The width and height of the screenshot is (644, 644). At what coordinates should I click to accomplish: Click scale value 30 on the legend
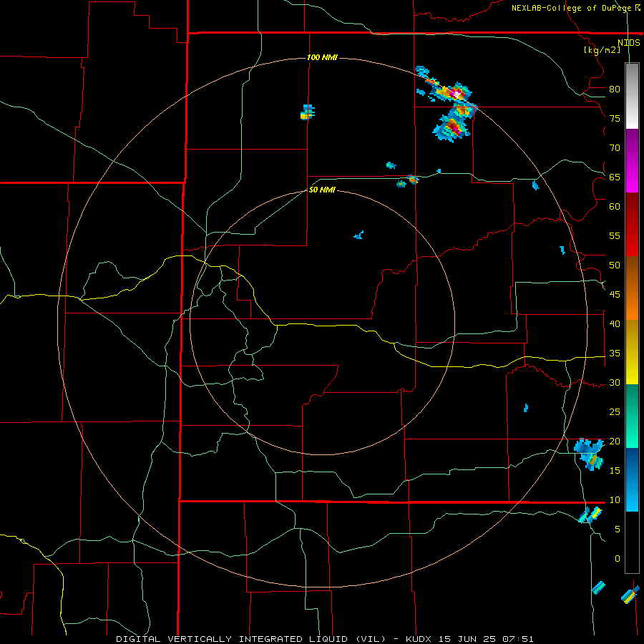615,383
